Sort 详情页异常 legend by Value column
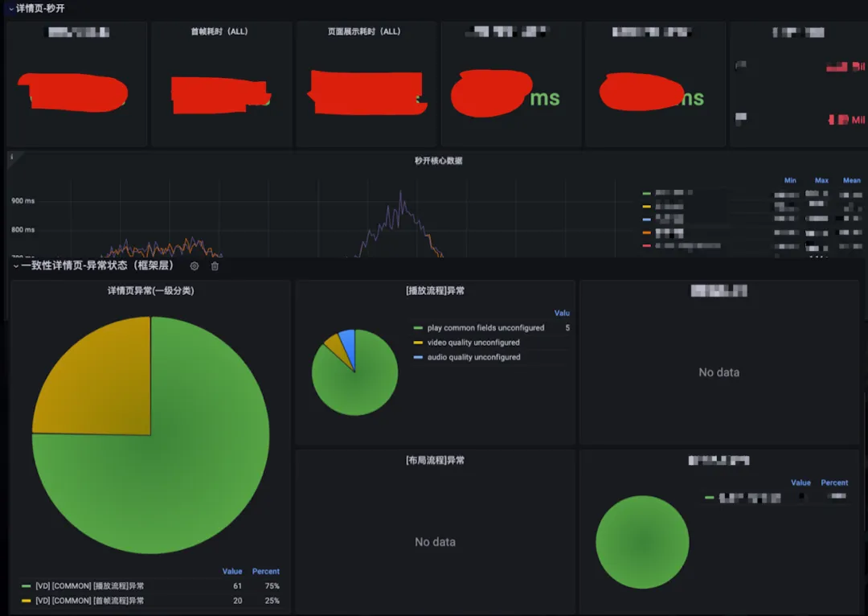 tap(232, 571)
